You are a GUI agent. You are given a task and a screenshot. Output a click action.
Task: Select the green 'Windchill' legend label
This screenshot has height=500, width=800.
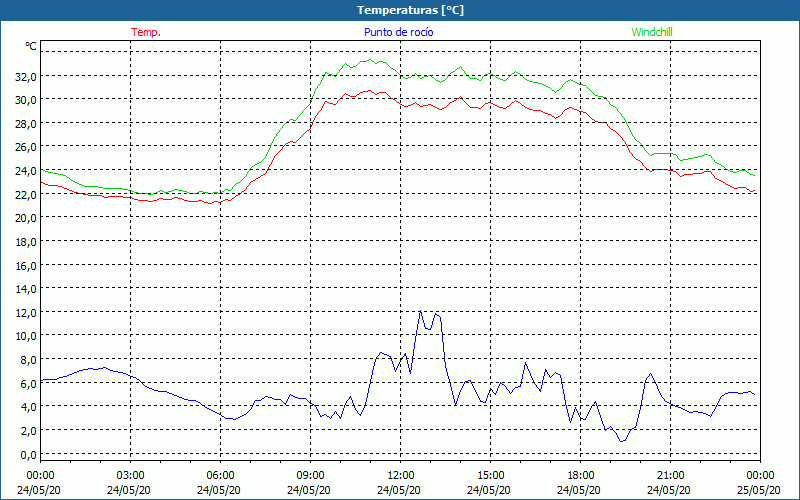click(x=652, y=32)
